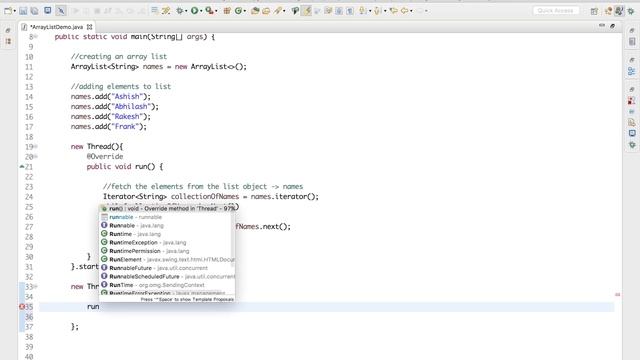Click the override indicator on line 21

click(22, 167)
